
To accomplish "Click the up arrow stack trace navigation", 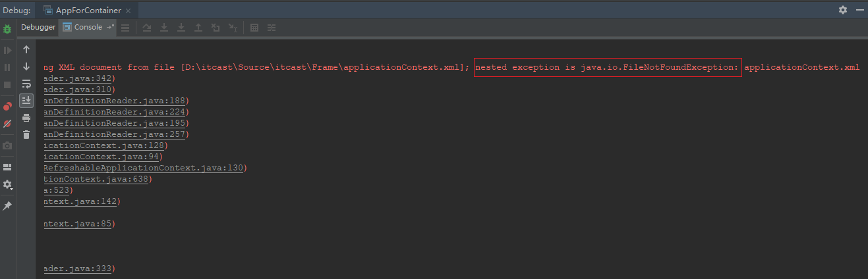I will [x=26, y=49].
